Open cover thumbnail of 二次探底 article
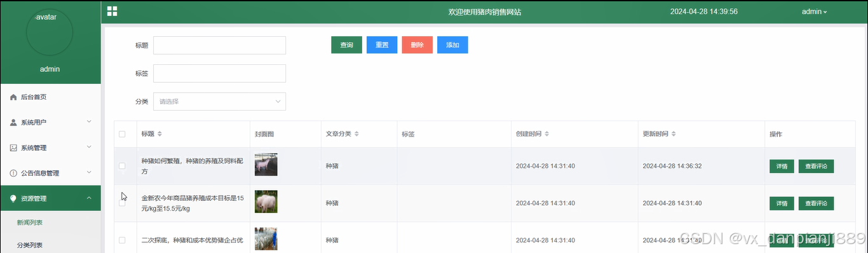This screenshot has width=868, height=253. [266, 239]
